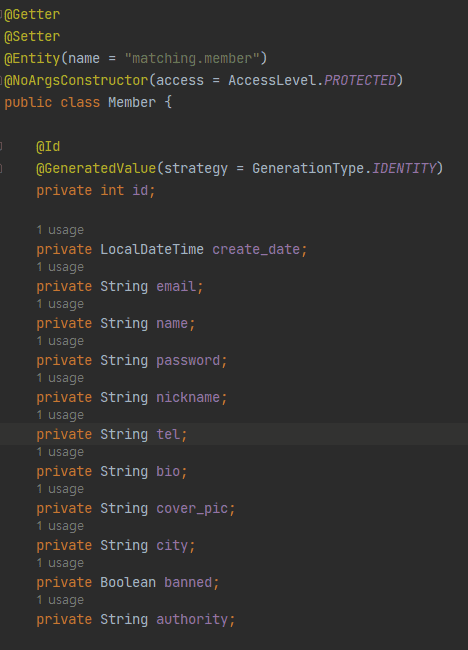Click the @Setter annotation
This screenshot has height=650, width=468.
[x=32, y=36]
